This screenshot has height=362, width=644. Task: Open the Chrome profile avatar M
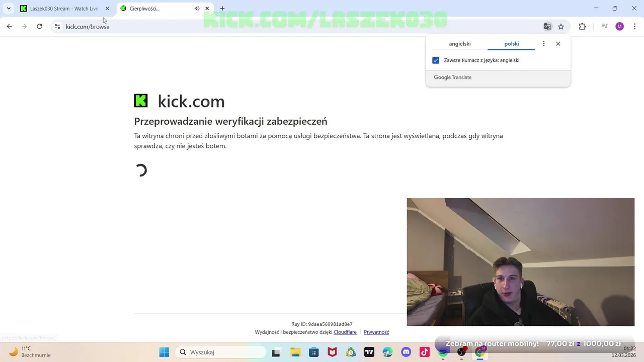(x=619, y=27)
